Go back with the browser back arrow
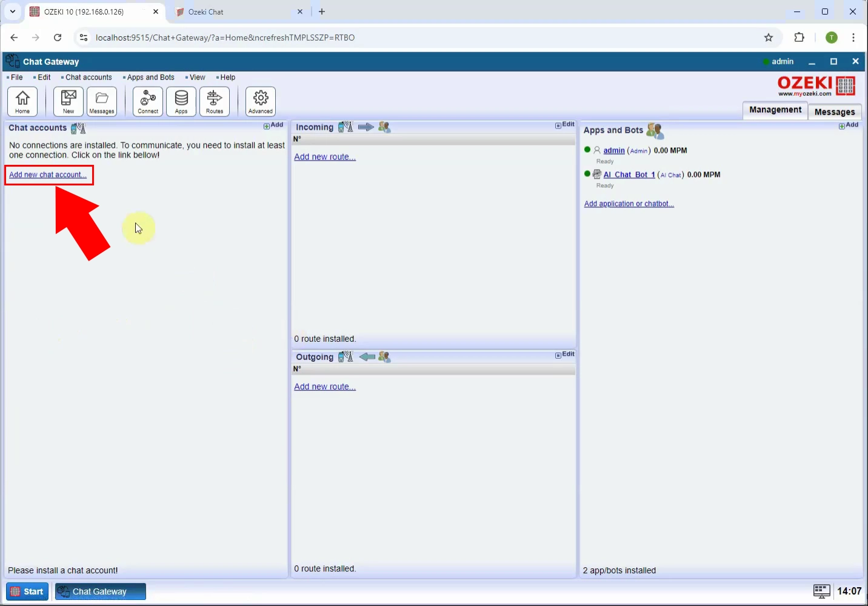This screenshot has width=868, height=606. (14, 38)
